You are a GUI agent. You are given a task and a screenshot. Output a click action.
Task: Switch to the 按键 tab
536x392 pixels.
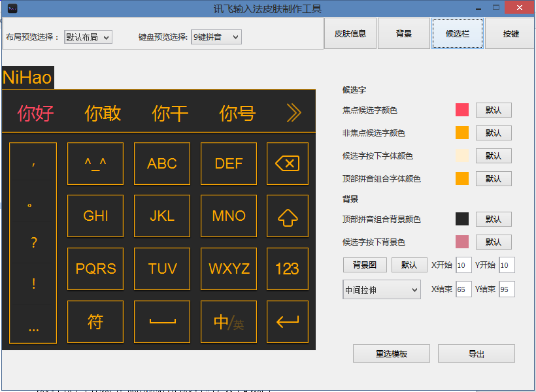coord(511,34)
